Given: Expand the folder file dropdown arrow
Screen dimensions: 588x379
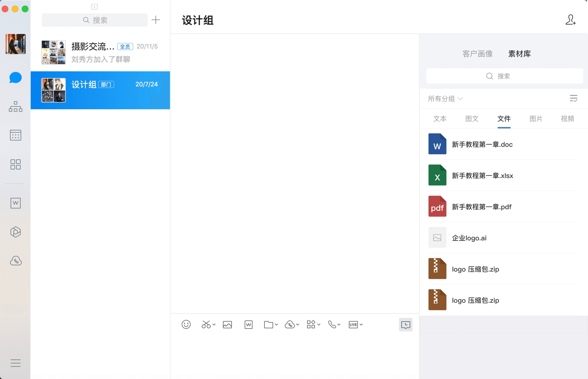Looking at the screenshot, I should pos(276,325).
